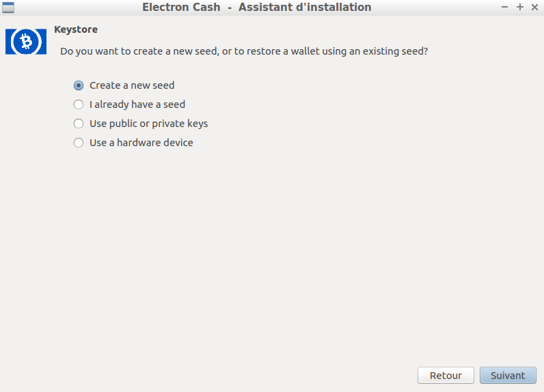
Task: Close the installation wizard with X icon
Action: click(x=534, y=7)
